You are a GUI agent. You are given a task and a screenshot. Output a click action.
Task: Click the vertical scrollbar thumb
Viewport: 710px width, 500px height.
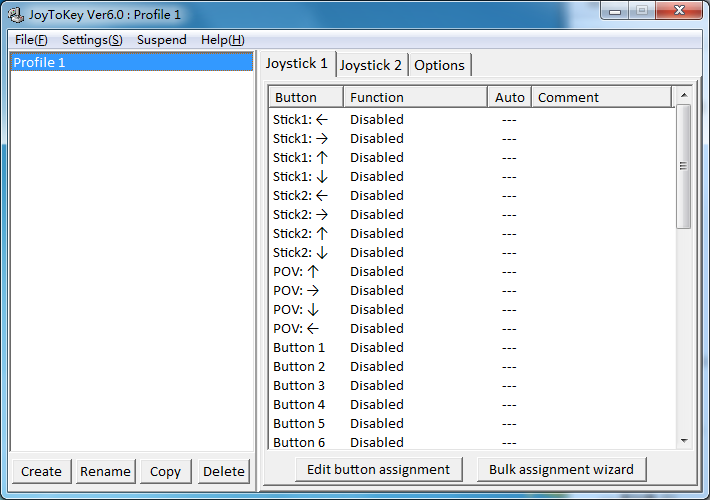[x=684, y=166]
